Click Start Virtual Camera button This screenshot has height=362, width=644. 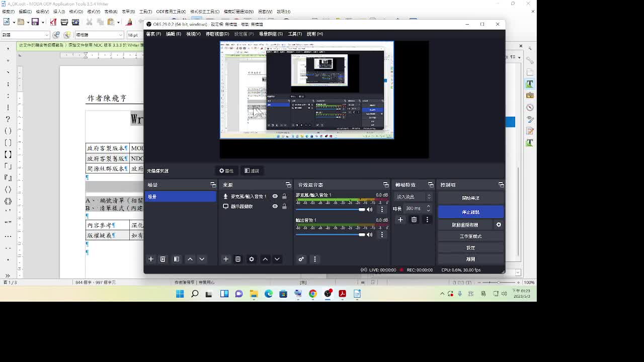[x=465, y=225]
